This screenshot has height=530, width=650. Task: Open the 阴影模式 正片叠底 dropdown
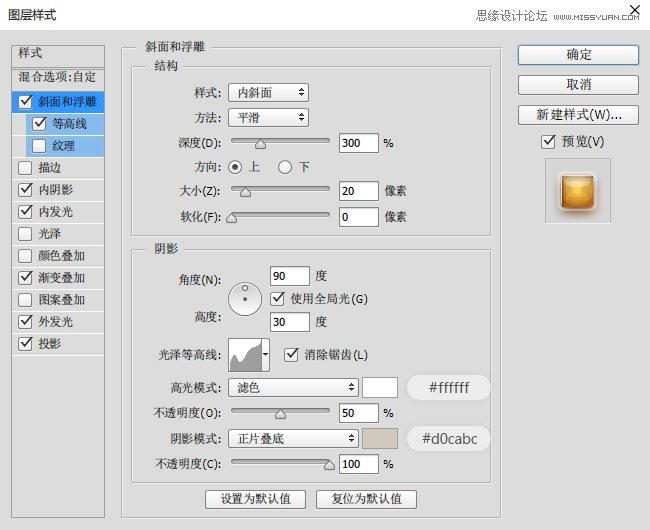[293, 438]
